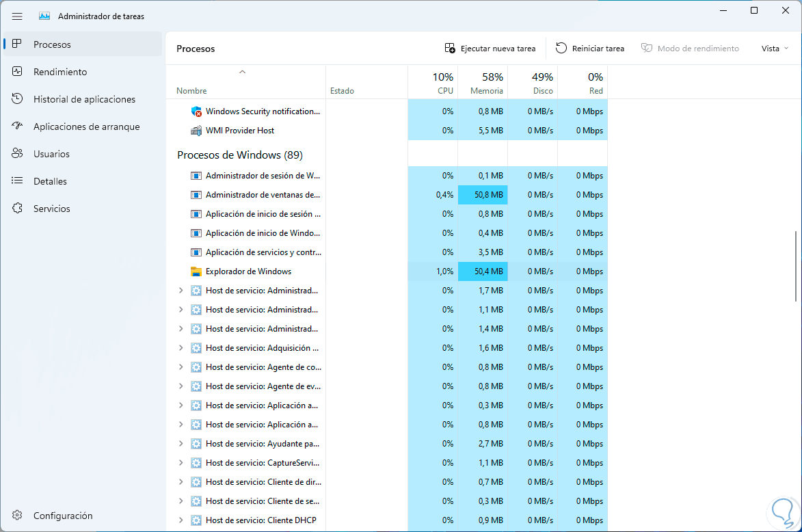Expand Host de servicio: Ayudante pa... row

[181, 444]
